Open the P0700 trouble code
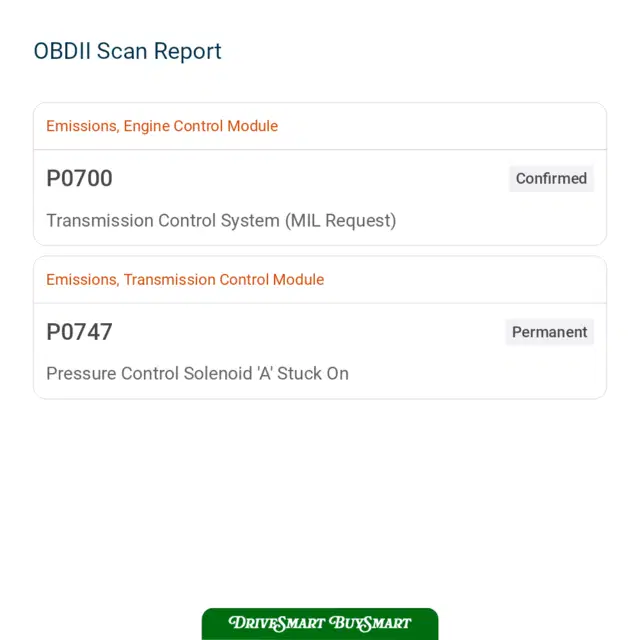This screenshot has height=640, width=640. (x=79, y=178)
